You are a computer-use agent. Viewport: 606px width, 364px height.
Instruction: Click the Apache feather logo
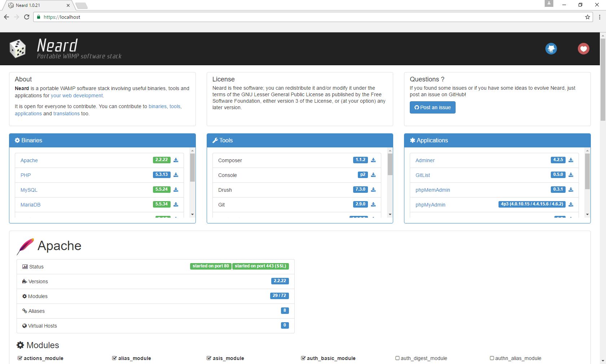25,246
